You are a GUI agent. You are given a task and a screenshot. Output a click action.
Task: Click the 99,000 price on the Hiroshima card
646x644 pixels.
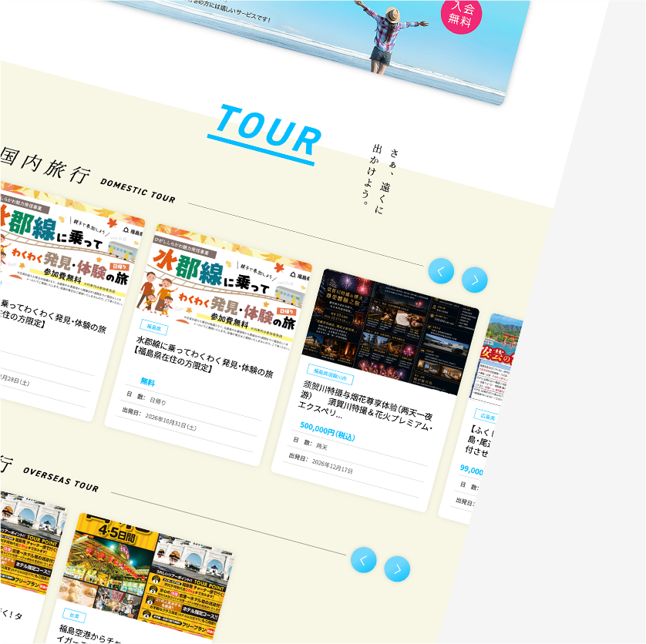tap(471, 470)
